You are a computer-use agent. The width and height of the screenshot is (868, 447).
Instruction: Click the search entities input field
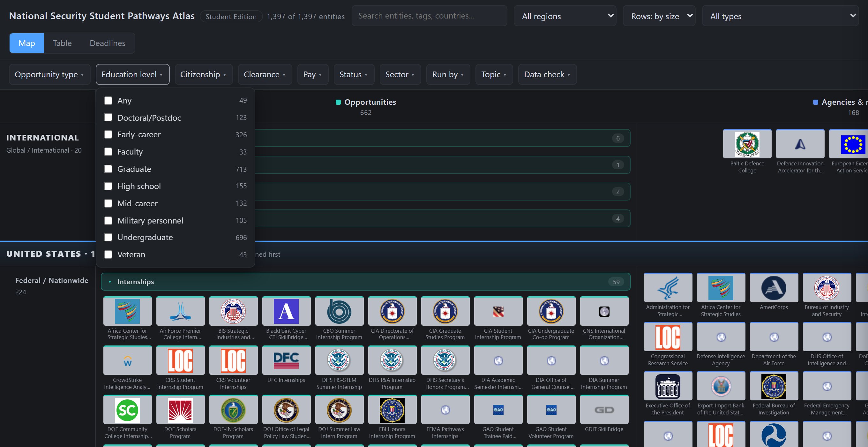click(429, 16)
